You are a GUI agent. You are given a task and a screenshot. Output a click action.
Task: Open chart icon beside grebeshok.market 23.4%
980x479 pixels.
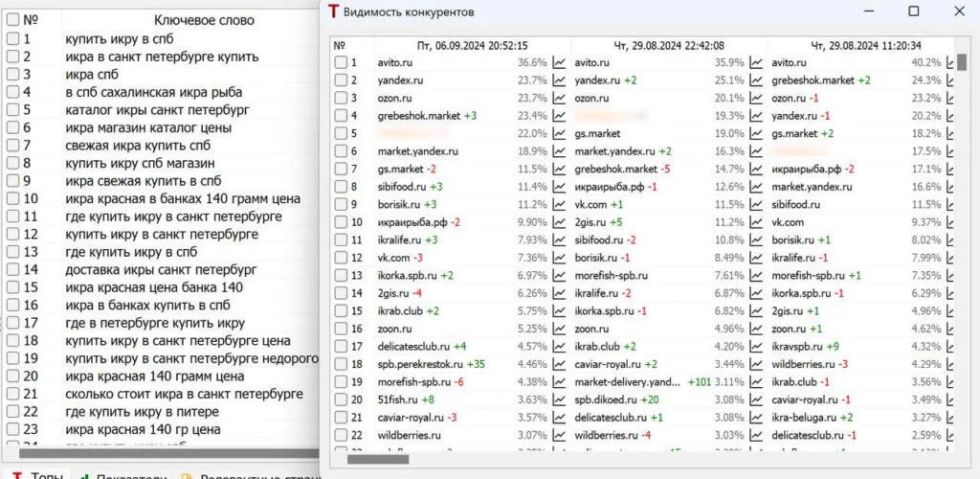pos(559,116)
